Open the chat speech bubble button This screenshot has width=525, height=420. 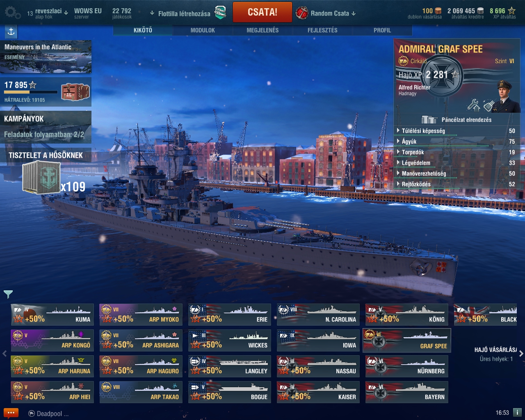[x=11, y=413]
